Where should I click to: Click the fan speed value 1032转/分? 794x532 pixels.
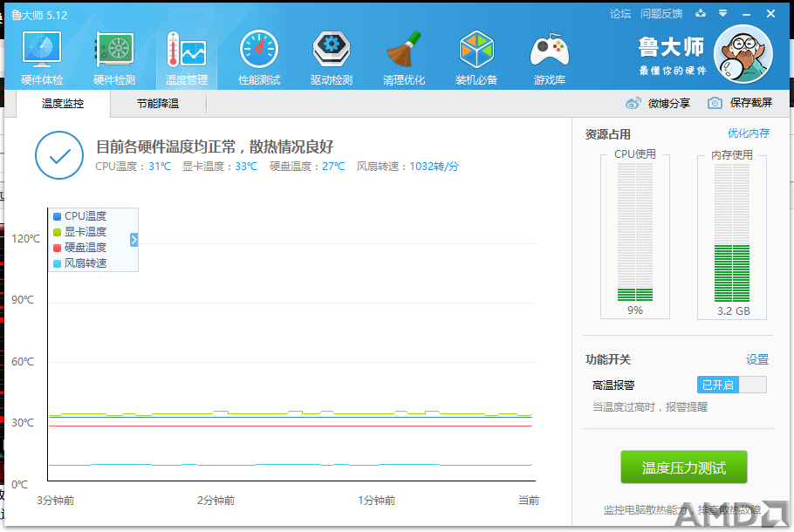434,167
